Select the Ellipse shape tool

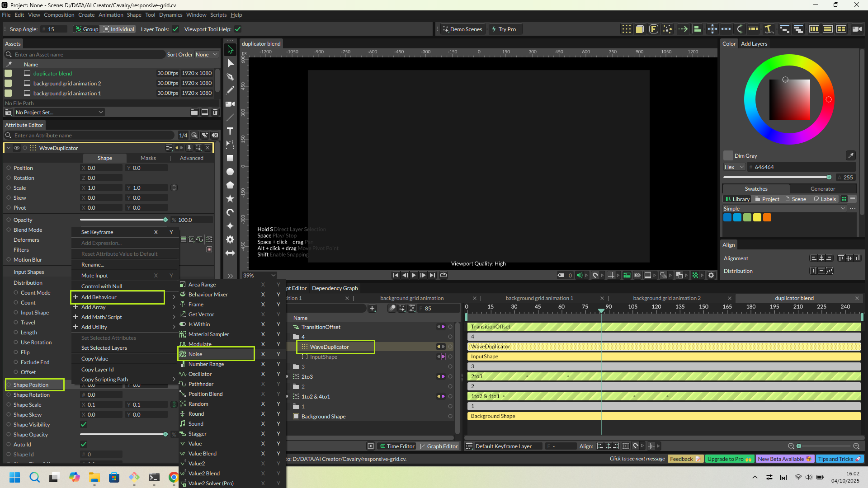point(230,172)
